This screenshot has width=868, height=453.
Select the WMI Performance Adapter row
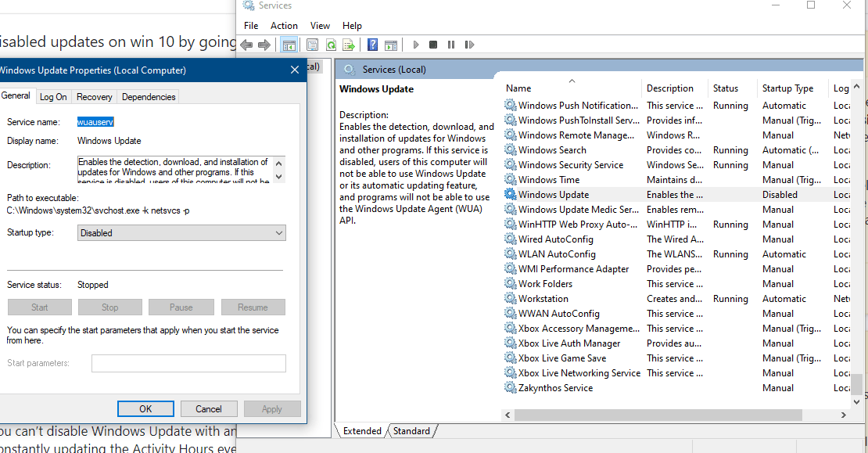point(676,268)
